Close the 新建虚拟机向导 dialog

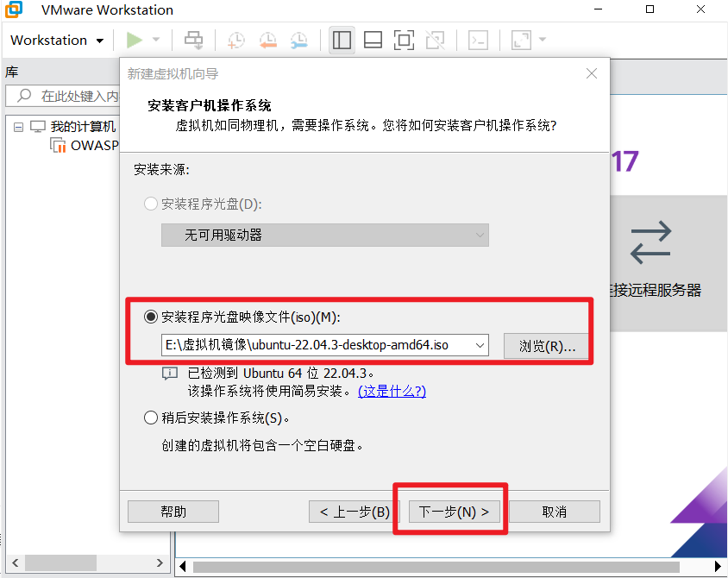coord(592,73)
